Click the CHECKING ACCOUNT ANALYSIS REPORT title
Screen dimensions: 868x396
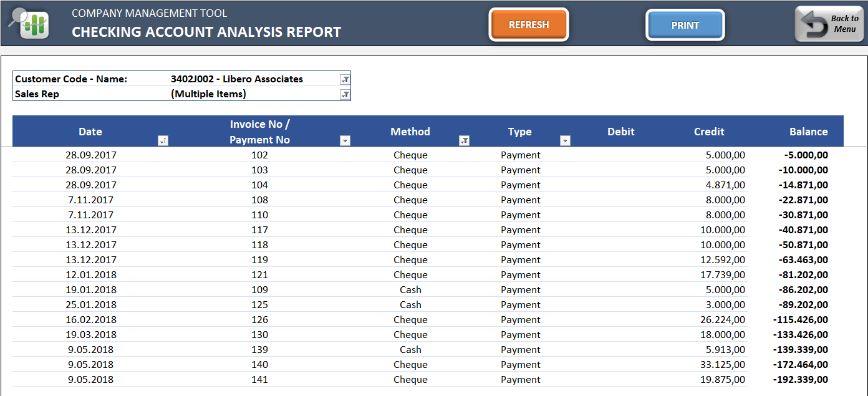pos(206,32)
